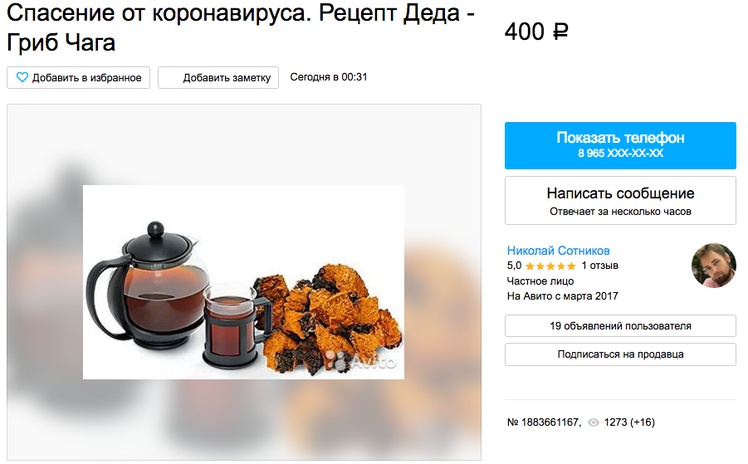Open Николай Сотников seller profile link
Viewport: 748px width, 464px height.
(x=558, y=251)
